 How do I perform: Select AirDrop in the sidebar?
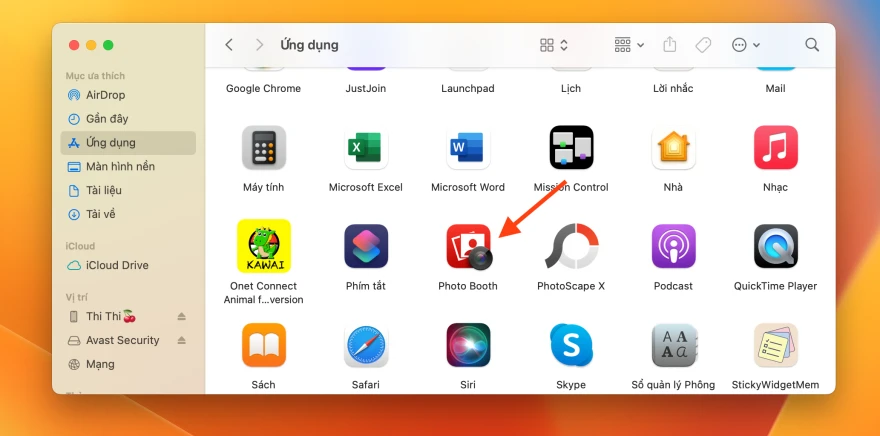pos(104,95)
